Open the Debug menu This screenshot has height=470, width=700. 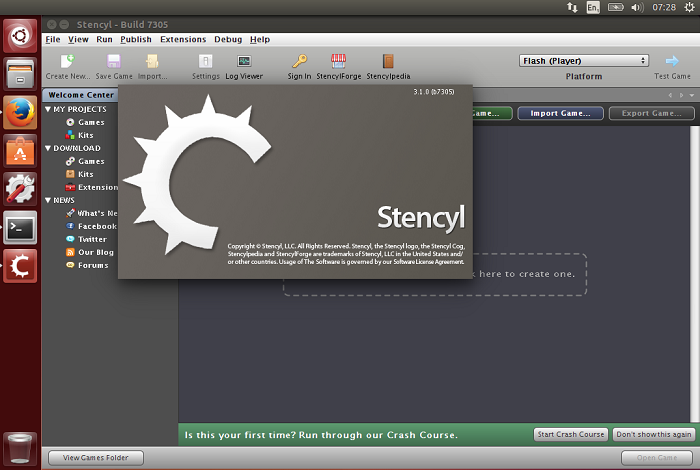[228, 39]
